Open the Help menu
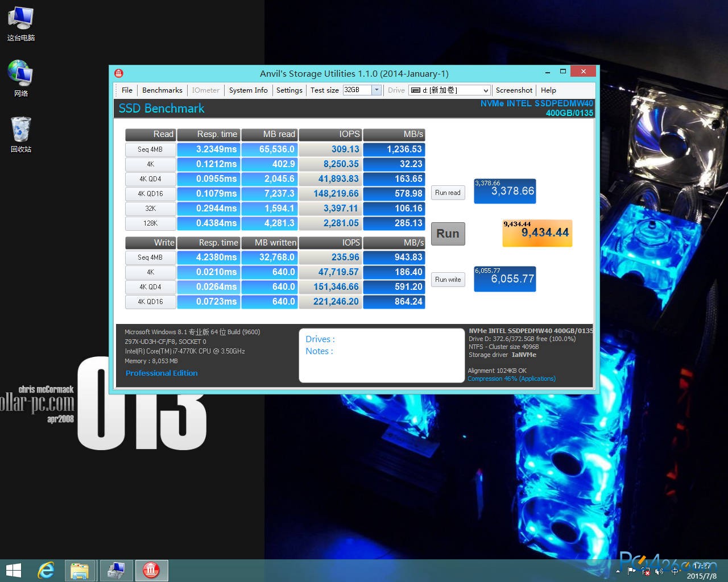Image resolution: width=728 pixels, height=582 pixels. [x=548, y=90]
